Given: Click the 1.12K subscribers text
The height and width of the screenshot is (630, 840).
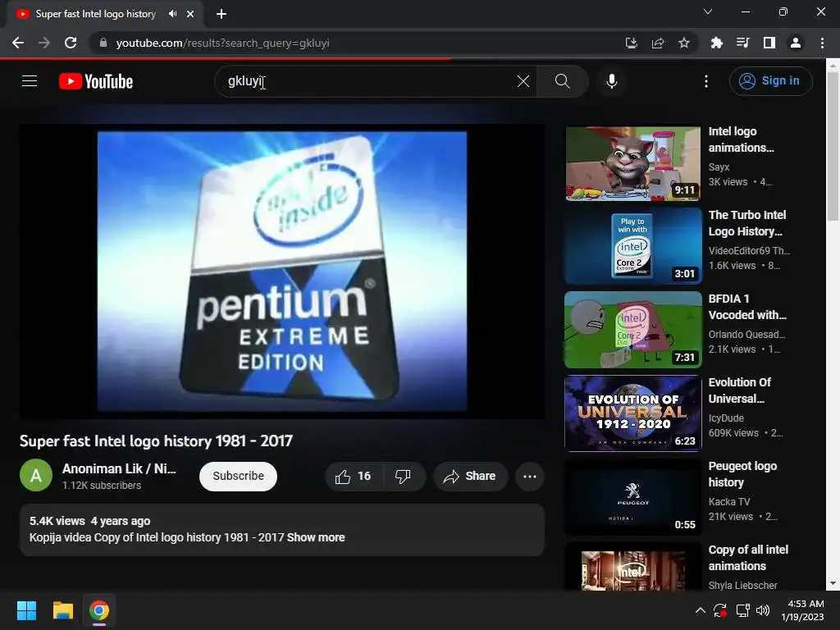Looking at the screenshot, I should pos(101,486).
